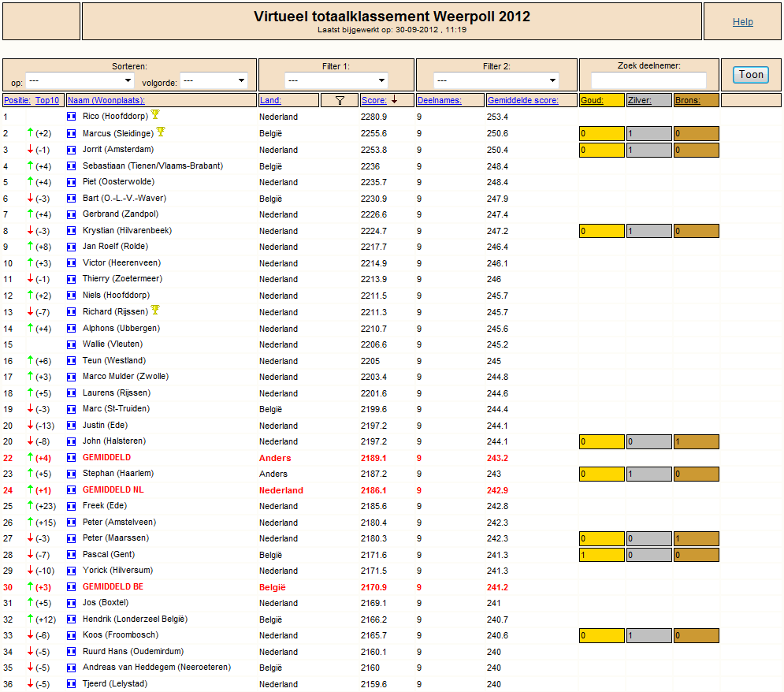Click the trophy icon next to Marcus (Sleidinge)
Viewport: 784px width, 692px height.
[x=161, y=132]
